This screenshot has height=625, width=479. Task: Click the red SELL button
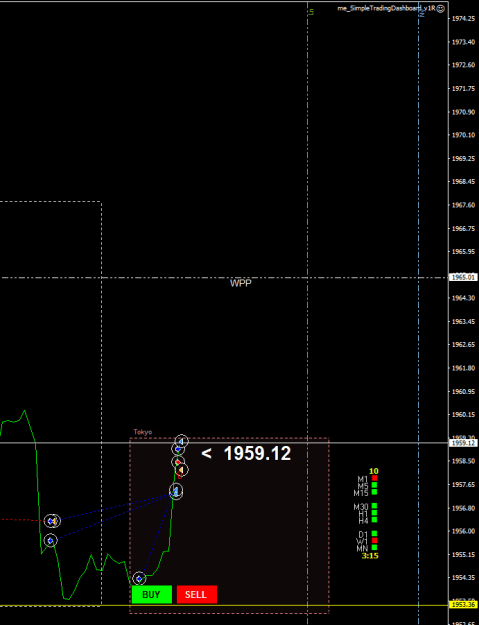[x=196, y=594]
